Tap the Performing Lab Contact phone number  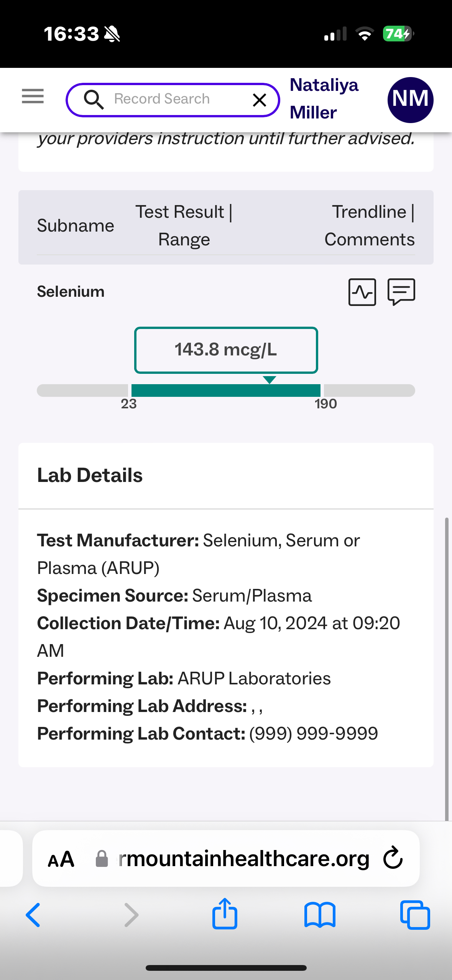click(313, 734)
